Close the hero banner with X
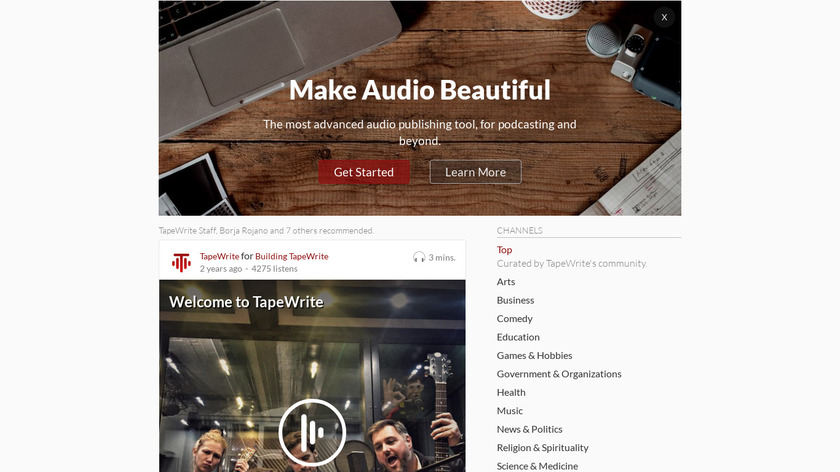The height and width of the screenshot is (472, 840). (x=664, y=17)
